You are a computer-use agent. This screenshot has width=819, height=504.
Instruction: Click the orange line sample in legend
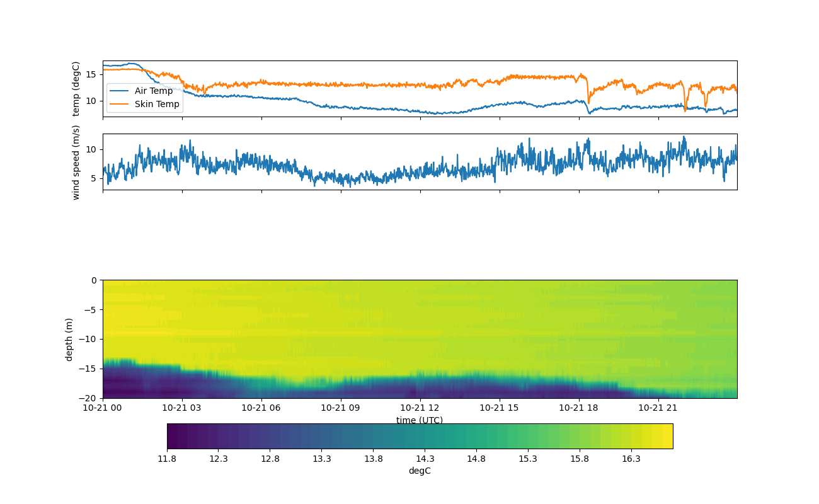point(119,104)
